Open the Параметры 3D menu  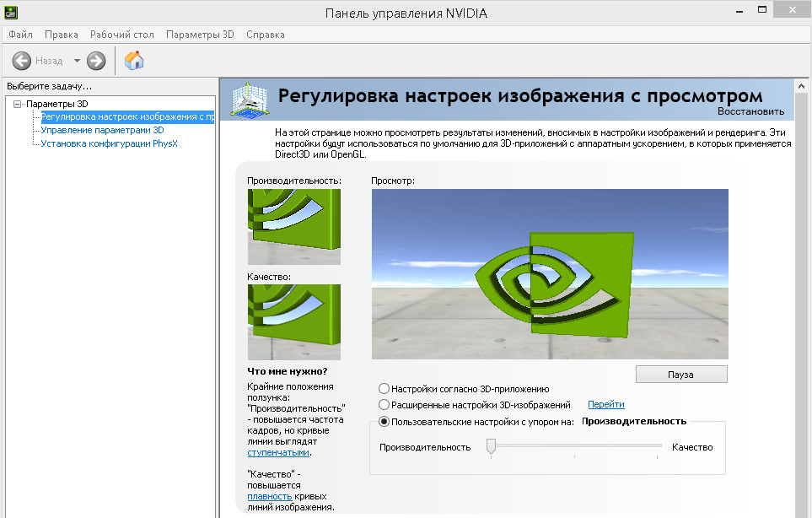tap(200, 35)
